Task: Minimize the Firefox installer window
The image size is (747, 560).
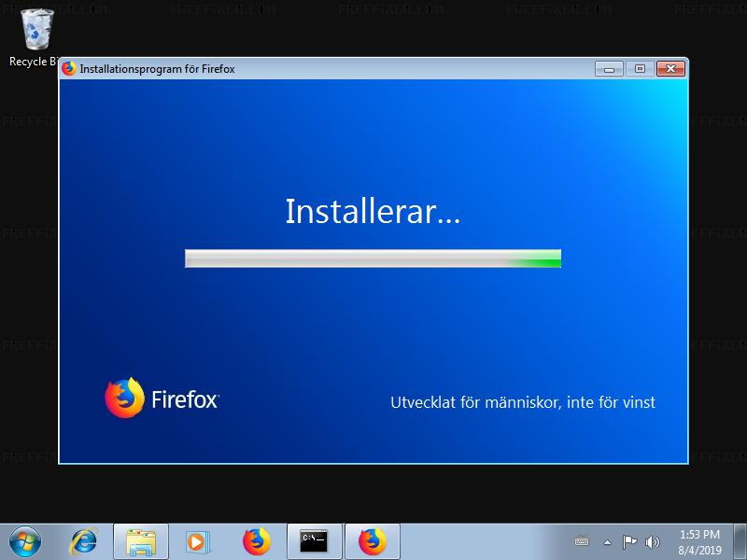Action: point(609,69)
